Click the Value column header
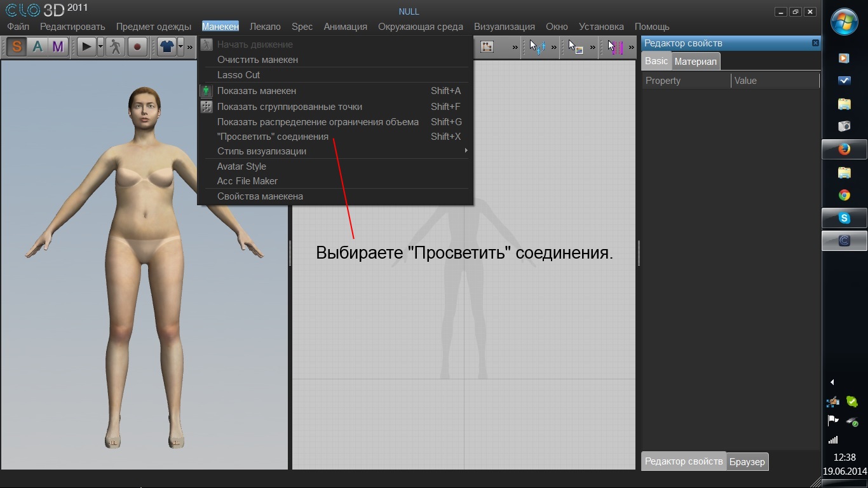This screenshot has height=488, width=868. 775,81
